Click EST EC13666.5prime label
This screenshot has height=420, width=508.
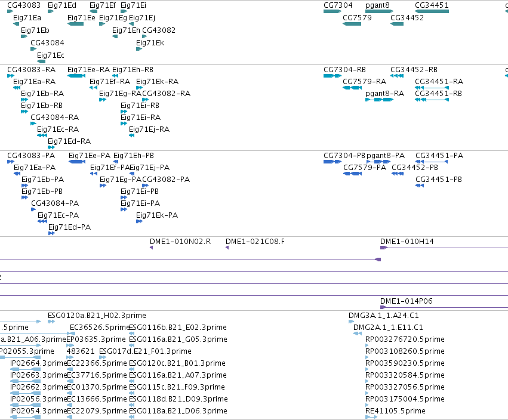click(97, 399)
